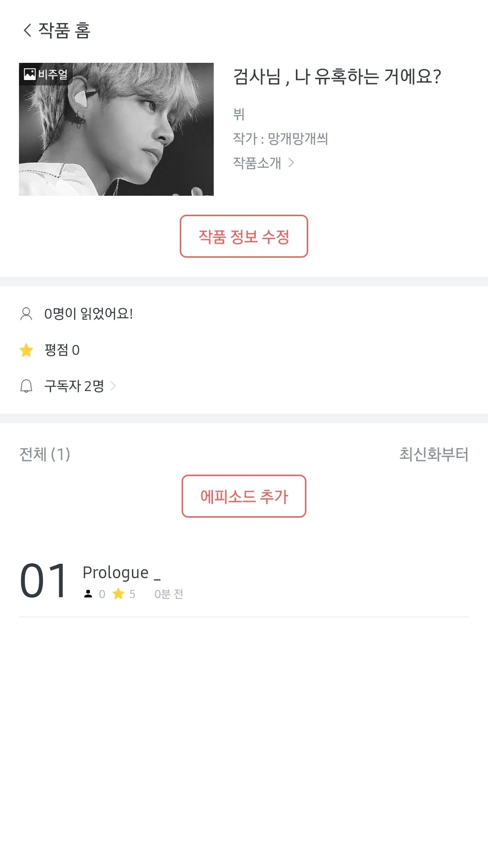Tap the back arrow icon

pos(28,30)
